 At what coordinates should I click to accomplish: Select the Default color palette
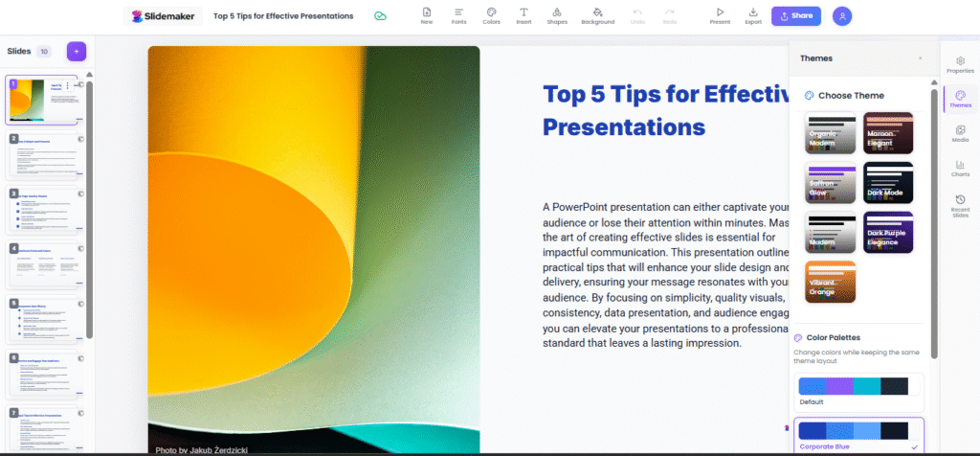point(858,391)
